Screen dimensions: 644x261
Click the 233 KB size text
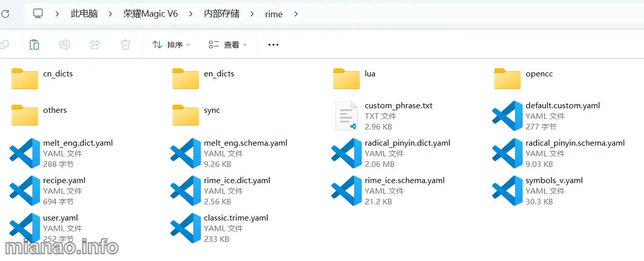pyautogui.click(x=217, y=239)
